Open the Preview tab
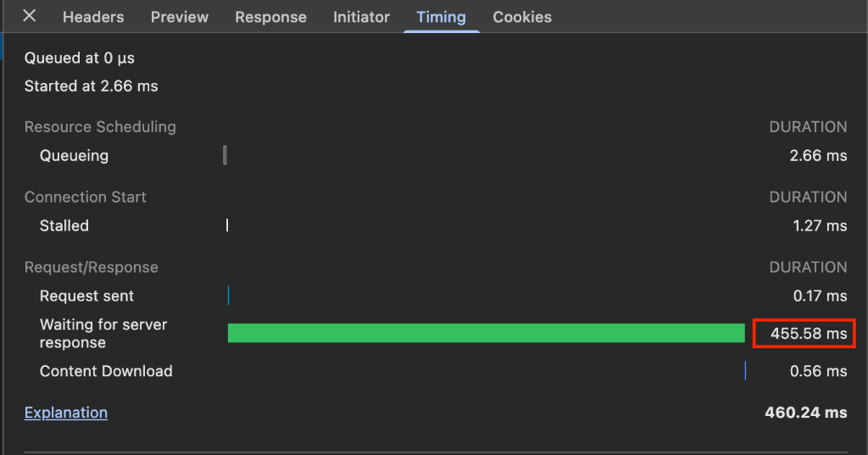The width and height of the screenshot is (868, 455). [180, 17]
